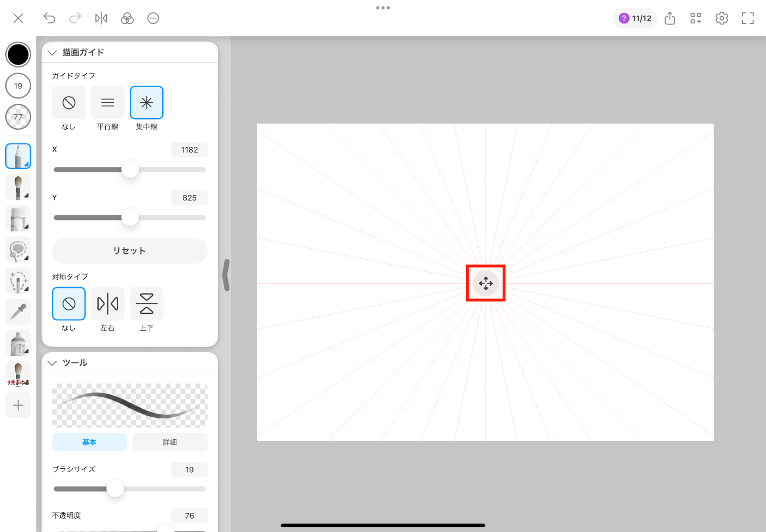Screen dimensions: 766x532
Task: Click the X position slider
Action: coord(130,169)
